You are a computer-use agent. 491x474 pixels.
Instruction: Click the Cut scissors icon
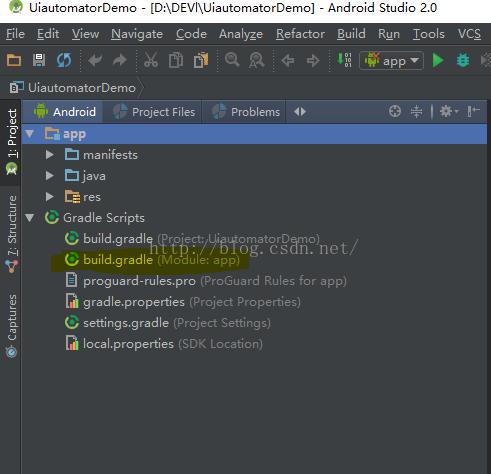coord(151,60)
